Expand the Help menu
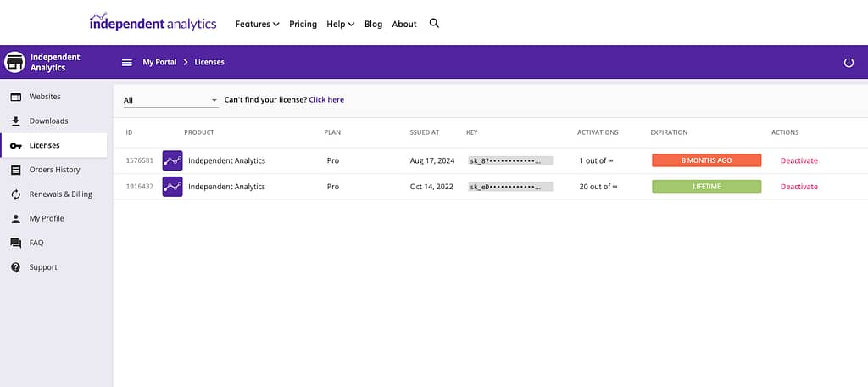This screenshot has width=868, height=387. click(x=340, y=25)
